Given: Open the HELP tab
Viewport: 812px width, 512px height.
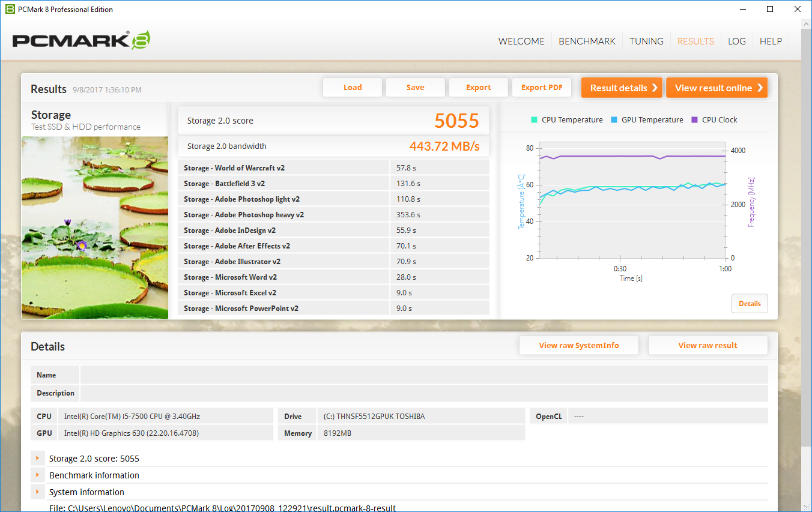Looking at the screenshot, I should (x=771, y=41).
